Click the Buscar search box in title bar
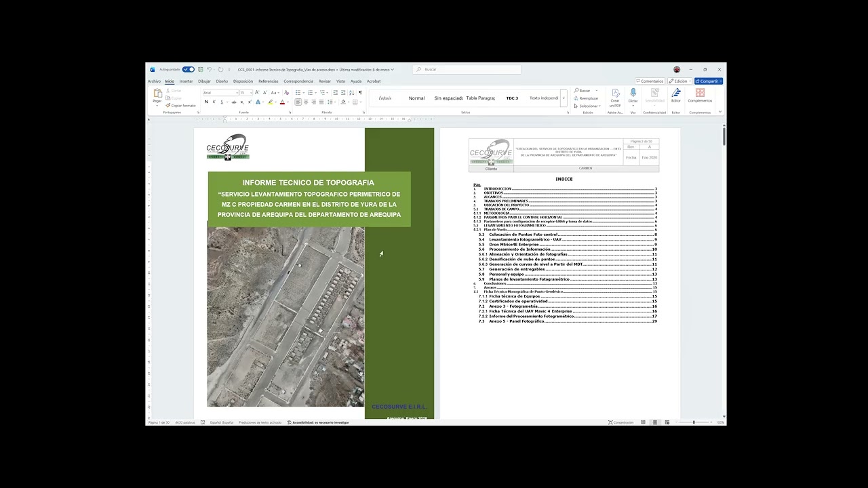This screenshot has height=488, width=868. pyautogui.click(x=467, y=69)
